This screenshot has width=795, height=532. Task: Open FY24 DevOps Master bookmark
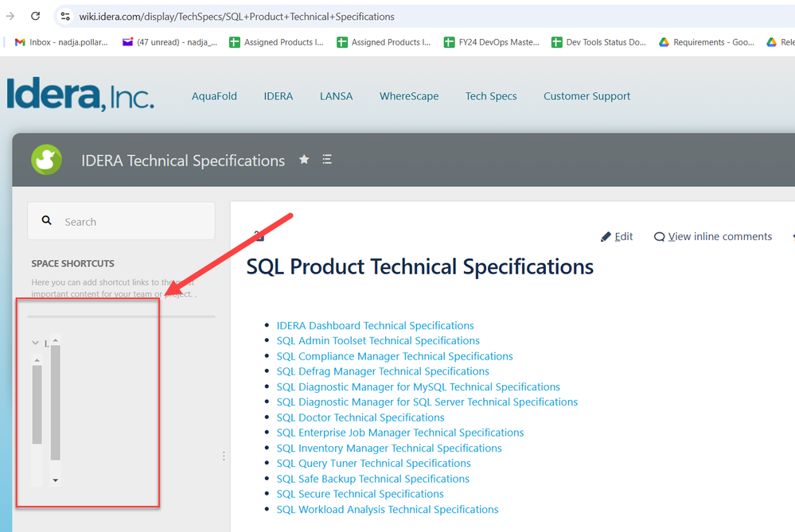[492, 43]
